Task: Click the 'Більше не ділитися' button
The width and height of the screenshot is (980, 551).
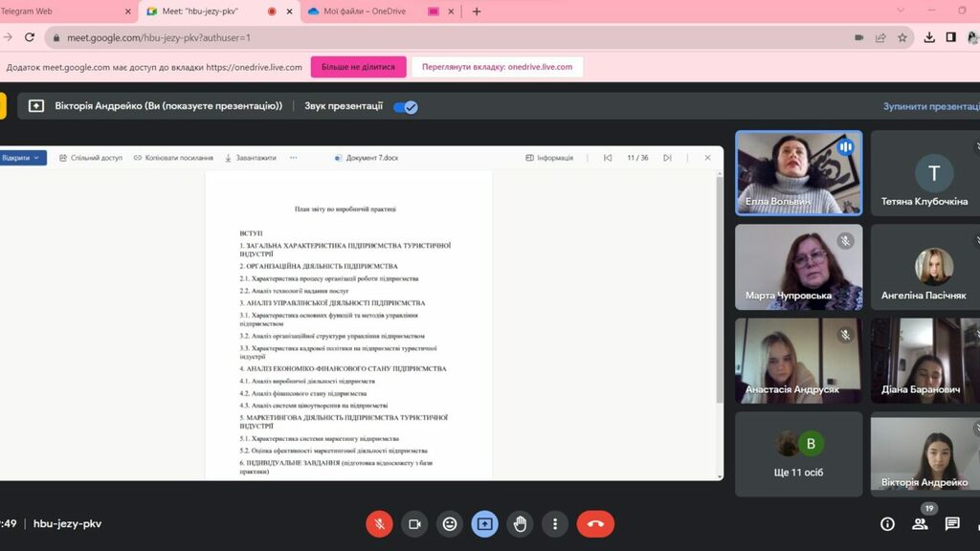Action: pyautogui.click(x=358, y=67)
